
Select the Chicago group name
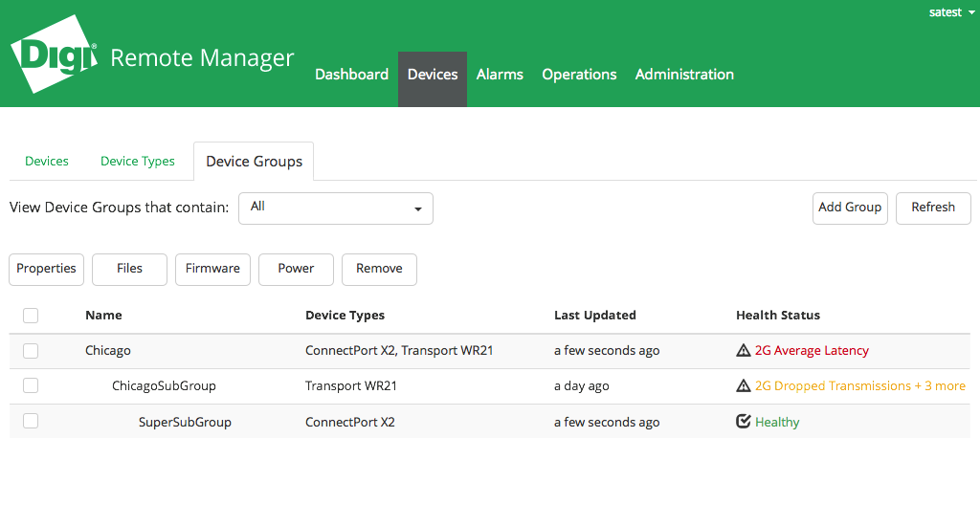(108, 350)
